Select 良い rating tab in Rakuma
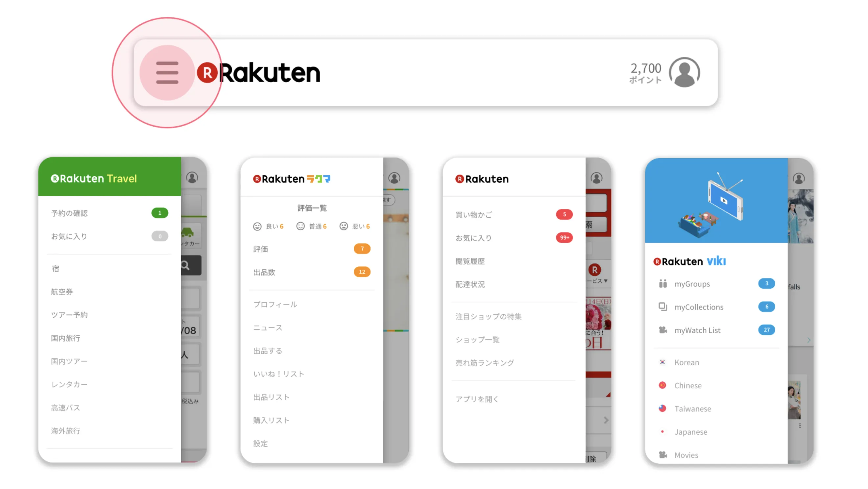The image size is (868, 489). [x=268, y=226]
